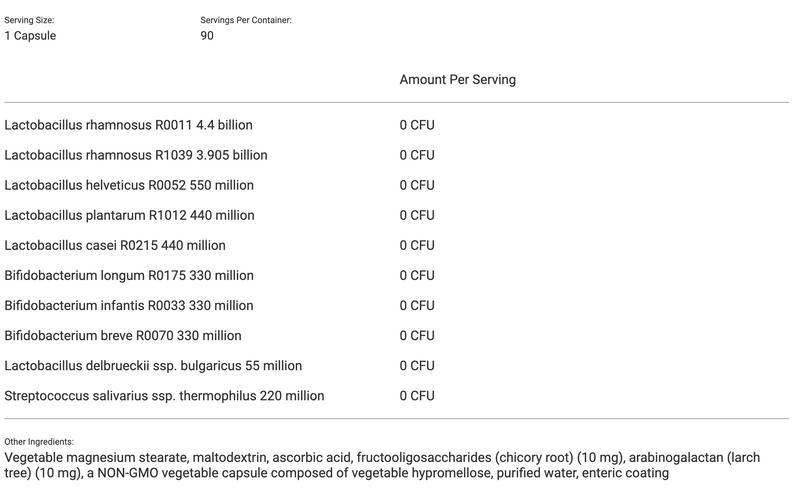Viewport: 800px width, 488px height.
Task: Click the Other Ingredients label
Action: pos(39,441)
